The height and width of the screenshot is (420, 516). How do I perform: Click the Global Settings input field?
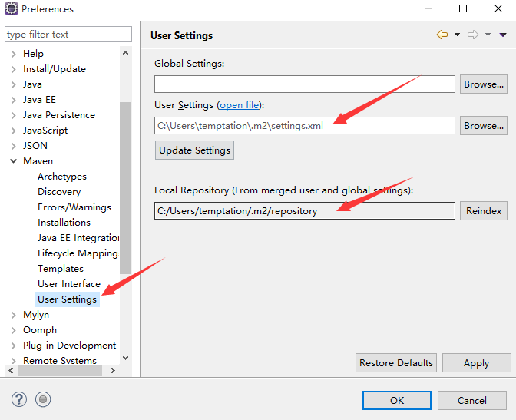(x=304, y=84)
